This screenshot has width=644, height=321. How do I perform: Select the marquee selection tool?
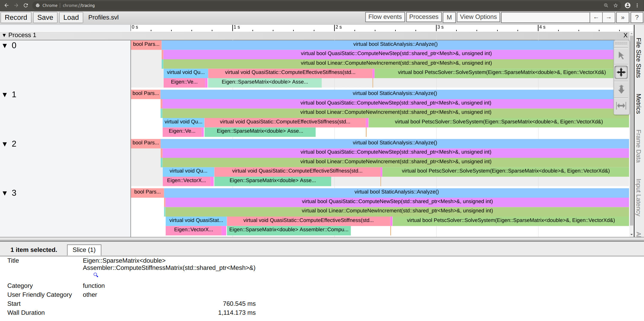point(621,44)
